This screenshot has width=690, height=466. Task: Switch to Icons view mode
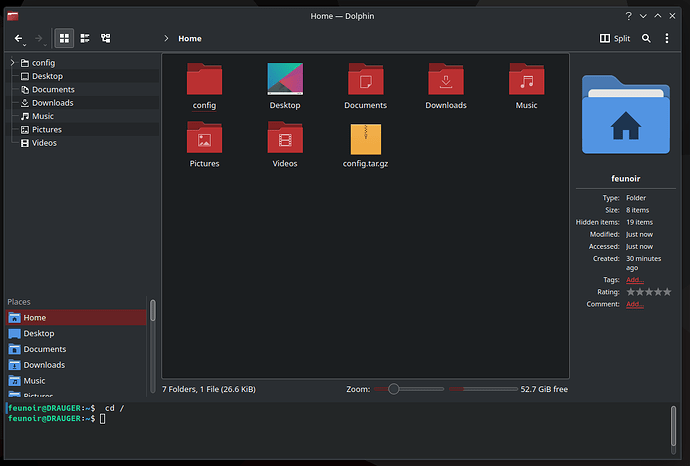[64, 38]
